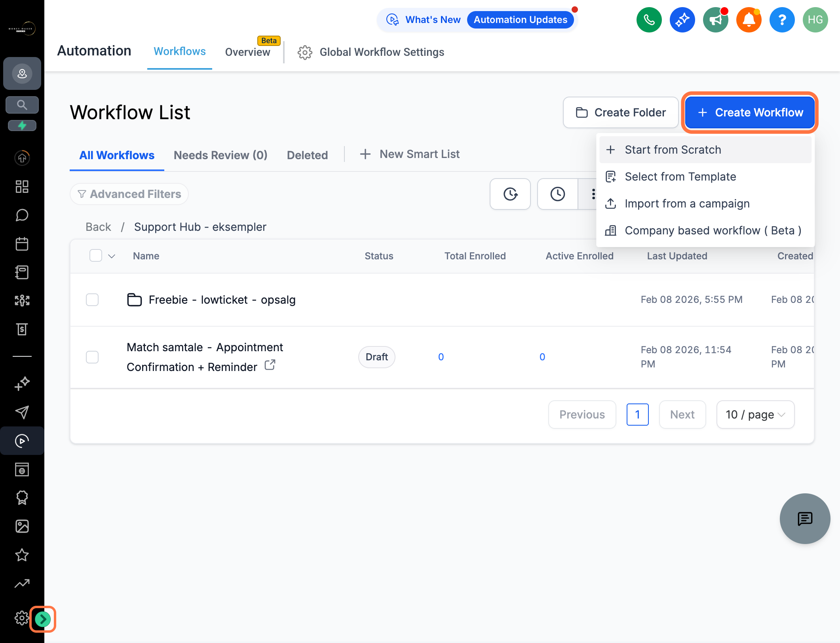Open the account switcher icon in sidebar
The image size is (840, 643).
pos(22,73)
